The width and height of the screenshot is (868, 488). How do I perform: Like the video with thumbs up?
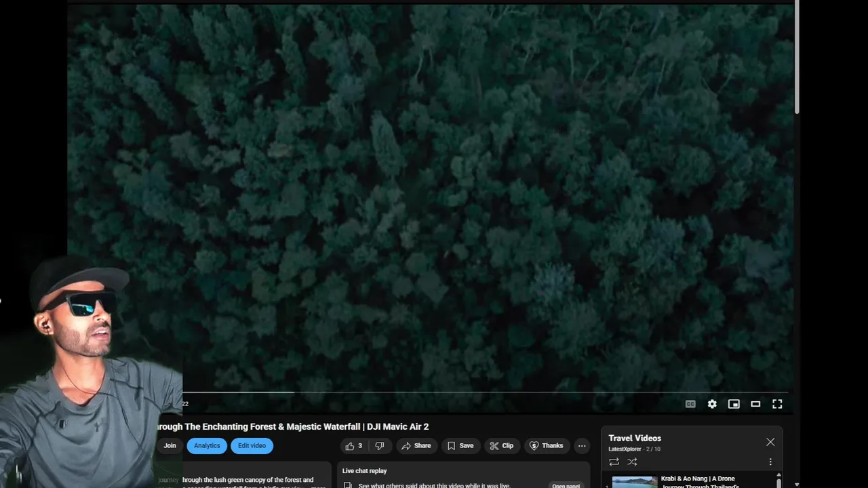tap(353, 446)
